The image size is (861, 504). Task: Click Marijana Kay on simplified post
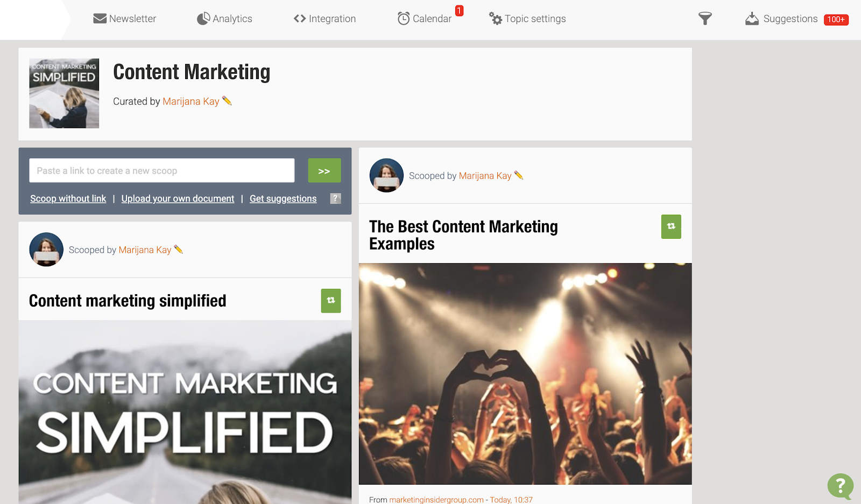click(145, 250)
